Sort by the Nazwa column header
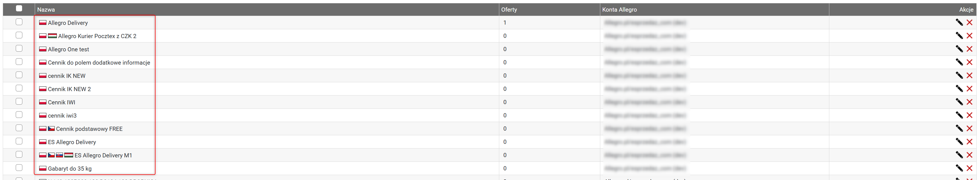This screenshot has width=980, height=180. [46, 9]
